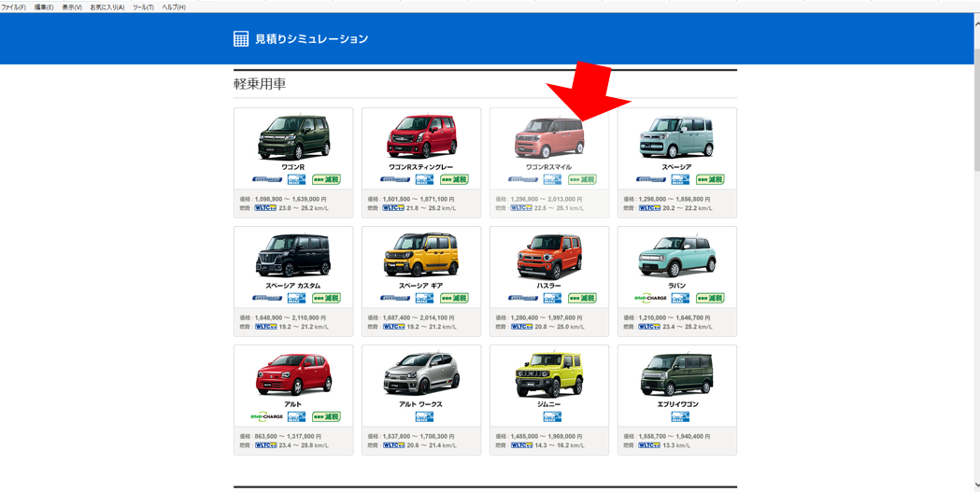Click the 減税 badge under ハスラー

[582, 298]
